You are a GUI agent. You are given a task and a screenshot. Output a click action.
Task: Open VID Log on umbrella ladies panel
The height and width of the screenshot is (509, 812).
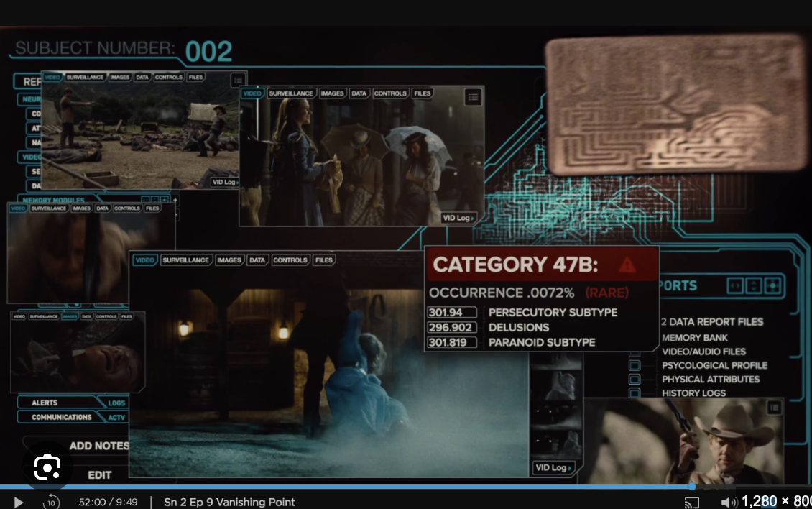pyautogui.click(x=458, y=218)
